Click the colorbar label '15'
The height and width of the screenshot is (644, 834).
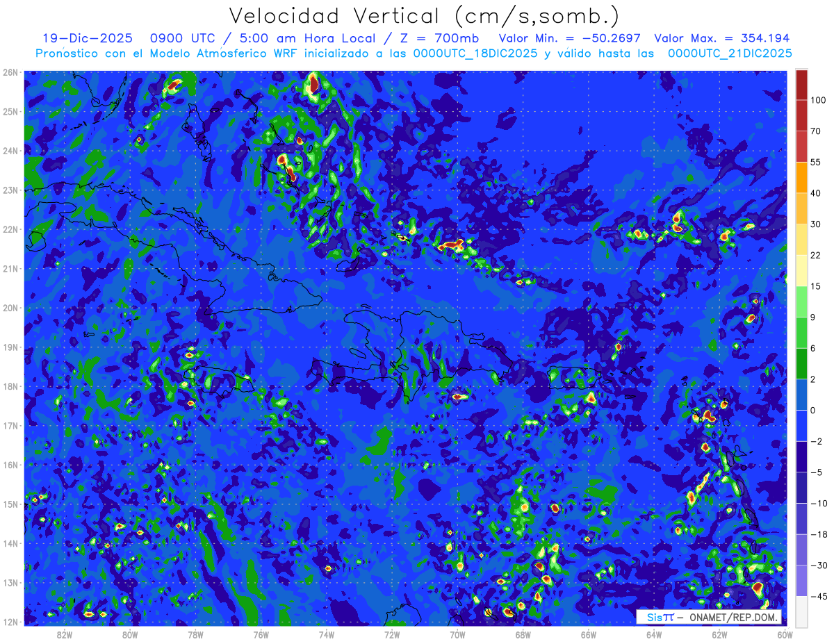[x=816, y=286]
